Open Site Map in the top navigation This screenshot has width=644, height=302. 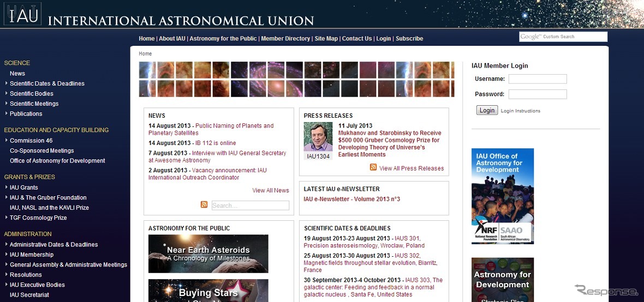click(326, 39)
